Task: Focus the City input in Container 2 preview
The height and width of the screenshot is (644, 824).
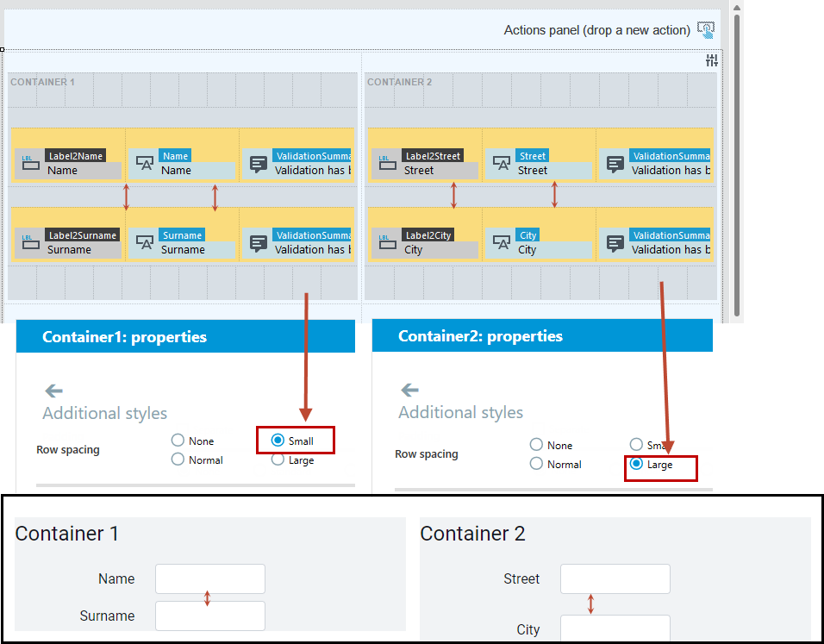Action: pos(615,628)
